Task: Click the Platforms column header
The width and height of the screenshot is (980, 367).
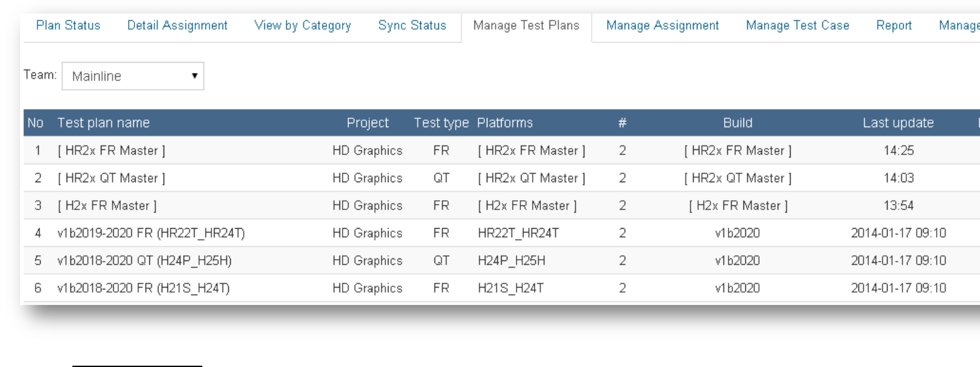Action: 505,123
